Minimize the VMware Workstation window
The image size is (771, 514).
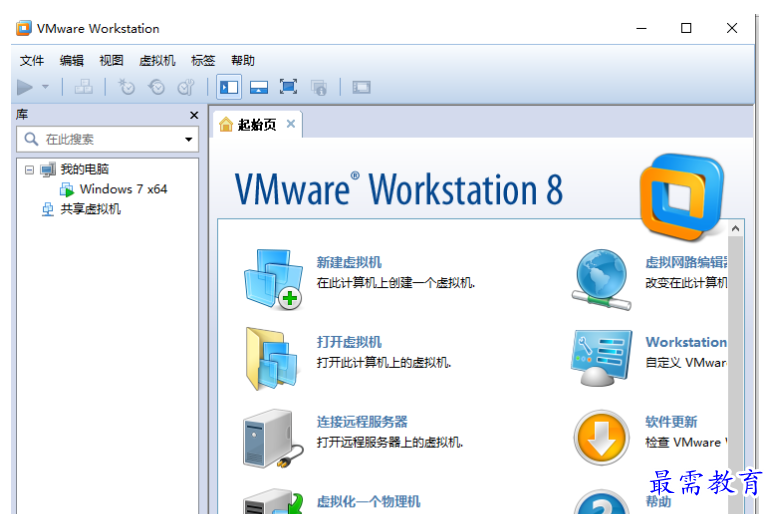coord(642,29)
